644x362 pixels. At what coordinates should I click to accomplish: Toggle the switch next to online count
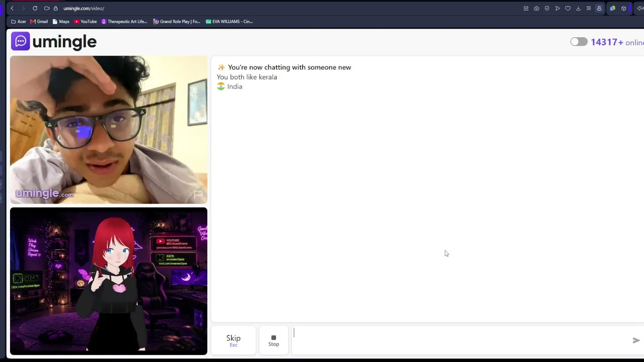pyautogui.click(x=579, y=42)
